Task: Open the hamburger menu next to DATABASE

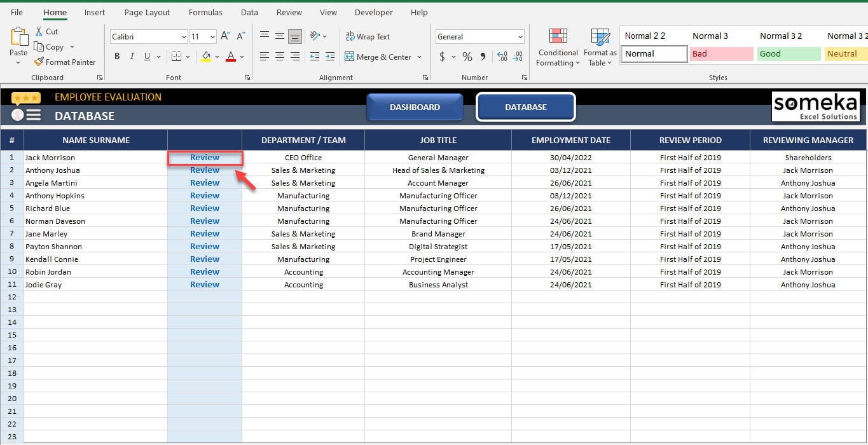Action: [33, 115]
